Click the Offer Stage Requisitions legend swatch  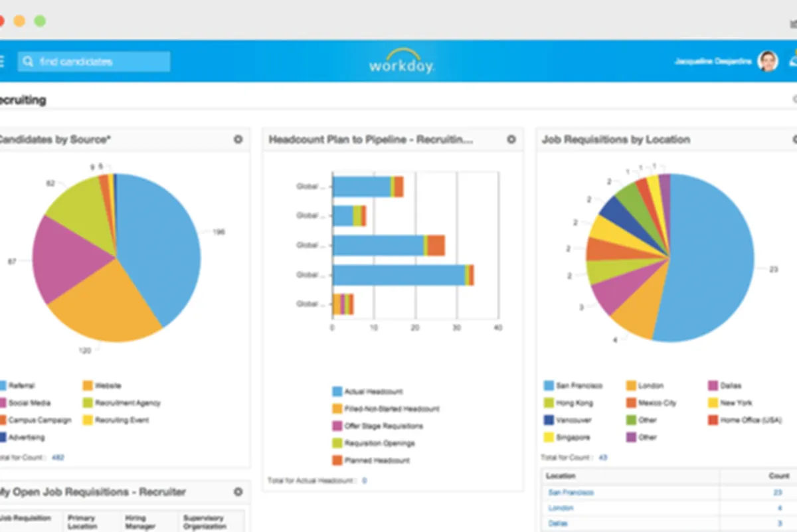click(337, 426)
